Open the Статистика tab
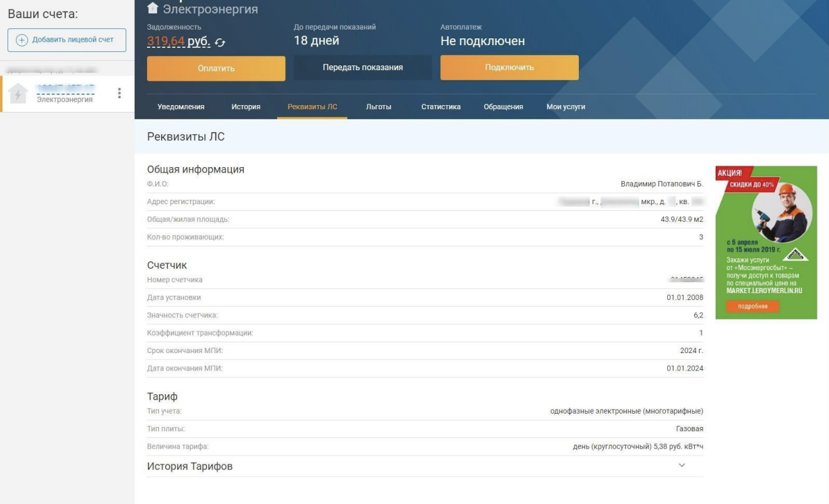The width and height of the screenshot is (829, 504). tap(441, 106)
